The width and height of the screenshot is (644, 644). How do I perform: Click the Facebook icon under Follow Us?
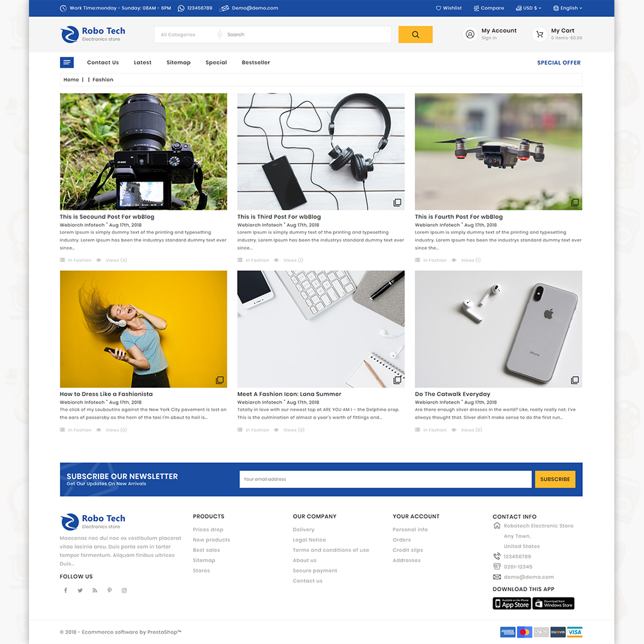click(x=65, y=591)
